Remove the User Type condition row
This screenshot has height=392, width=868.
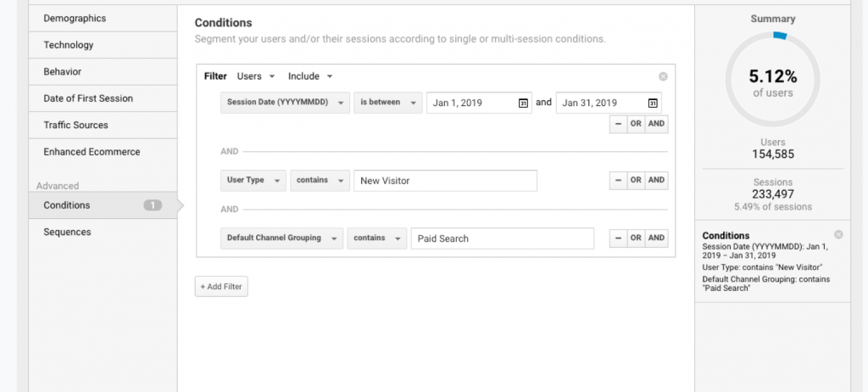tap(618, 180)
